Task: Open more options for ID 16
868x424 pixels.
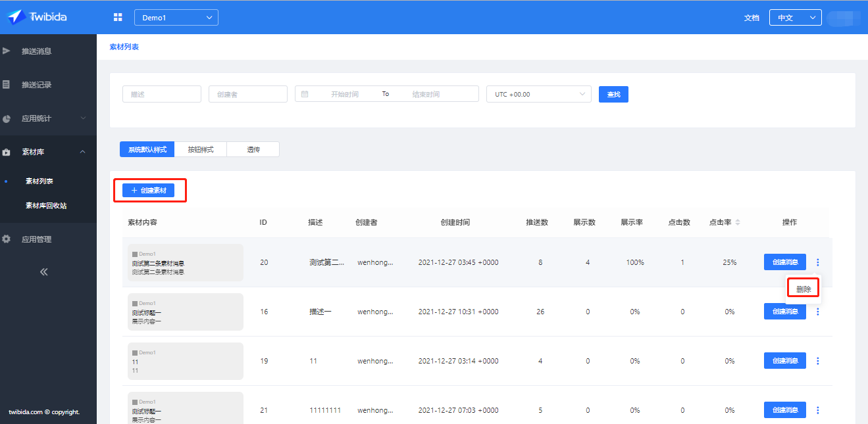Action: pos(818,312)
